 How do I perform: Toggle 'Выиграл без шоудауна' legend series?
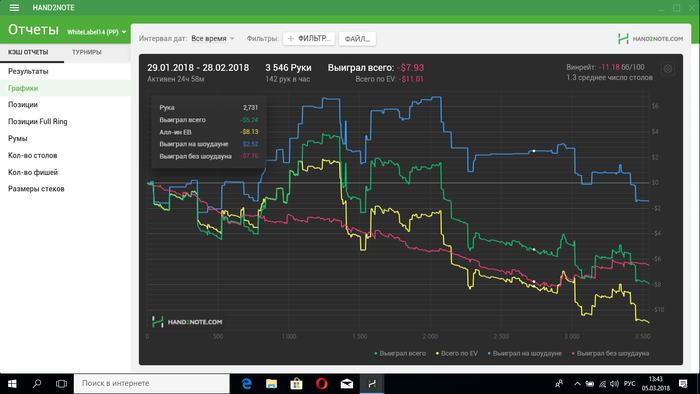610,353
